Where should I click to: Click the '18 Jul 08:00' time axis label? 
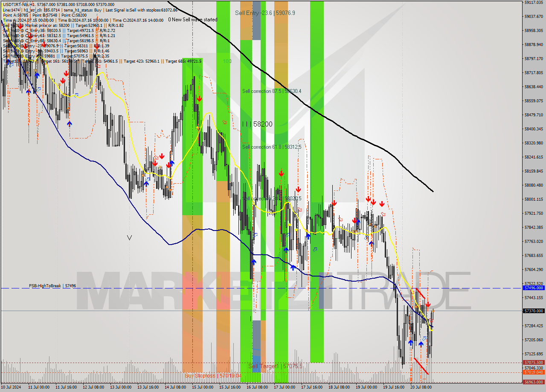click(338, 388)
